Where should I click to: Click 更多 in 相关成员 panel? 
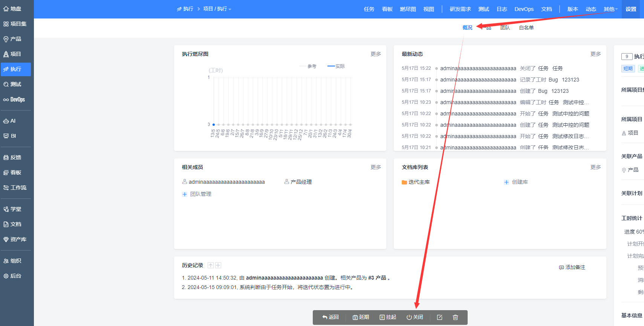point(376,167)
